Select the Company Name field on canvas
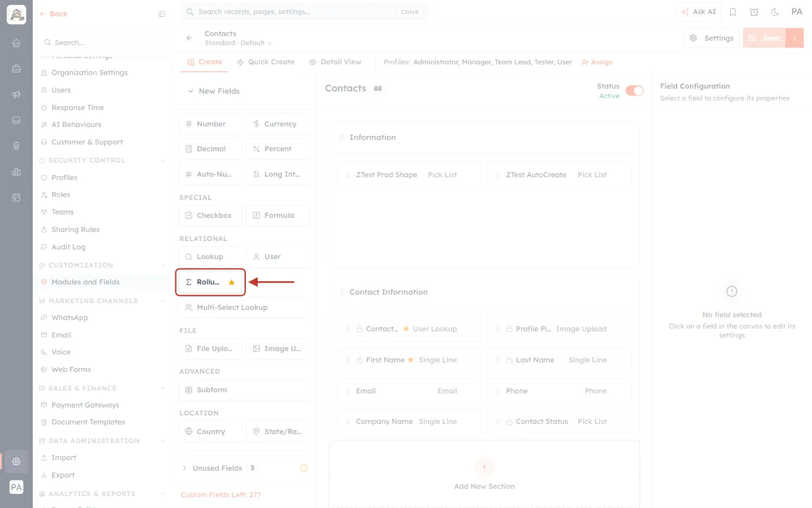This screenshot has width=812, height=508. 409,422
